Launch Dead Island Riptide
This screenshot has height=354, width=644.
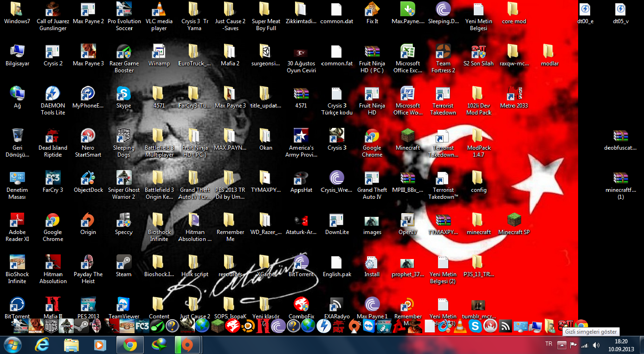pyautogui.click(x=53, y=143)
